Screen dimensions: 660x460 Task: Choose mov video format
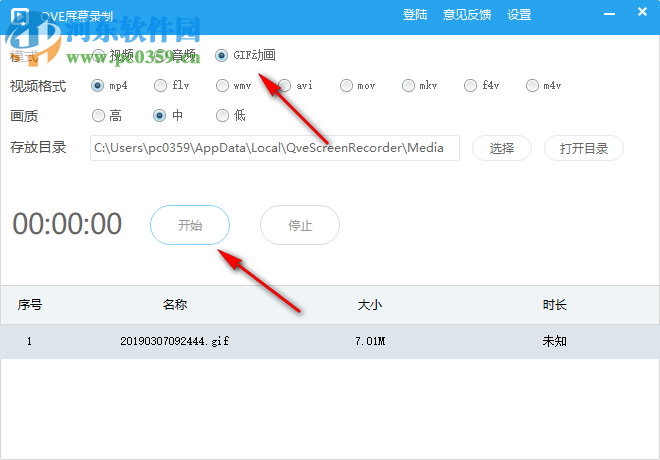coord(346,86)
